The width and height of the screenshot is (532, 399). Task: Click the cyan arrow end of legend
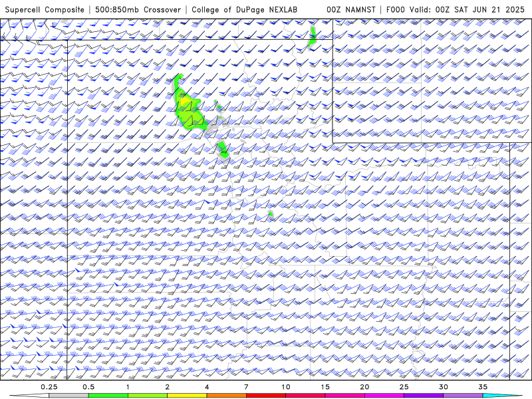pos(502,396)
